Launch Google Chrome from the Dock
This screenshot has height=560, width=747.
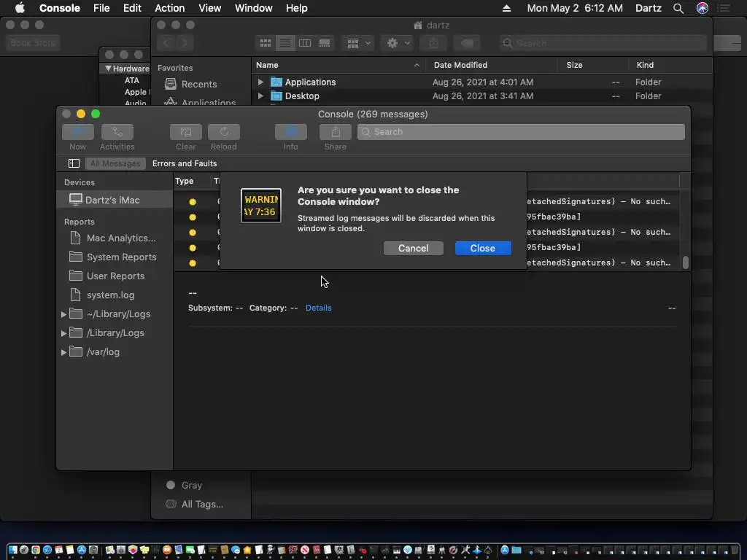tap(35, 550)
